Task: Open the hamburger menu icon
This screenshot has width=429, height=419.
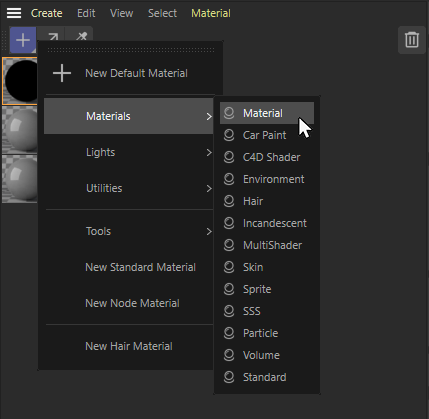Action: pyautogui.click(x=14, y=13)
